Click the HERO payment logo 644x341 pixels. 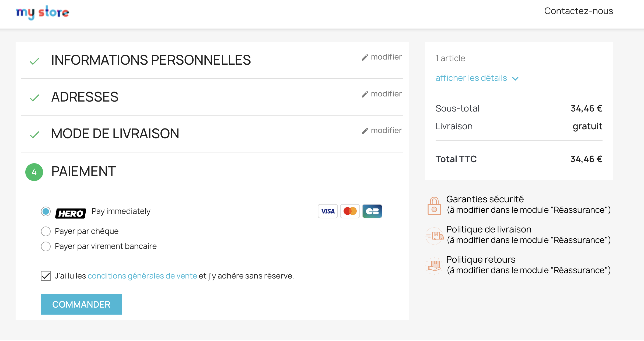(x=71, y=213)
